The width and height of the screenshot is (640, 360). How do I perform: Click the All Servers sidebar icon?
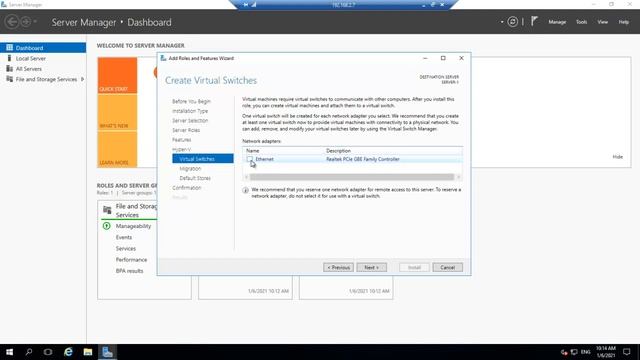coord(9,69)
